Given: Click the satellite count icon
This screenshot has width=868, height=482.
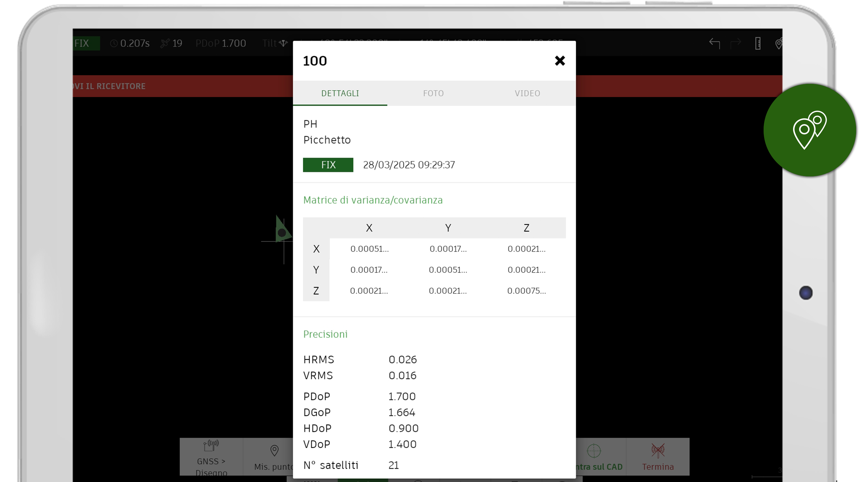Looking at the screenshot, I should pos(165,43).
